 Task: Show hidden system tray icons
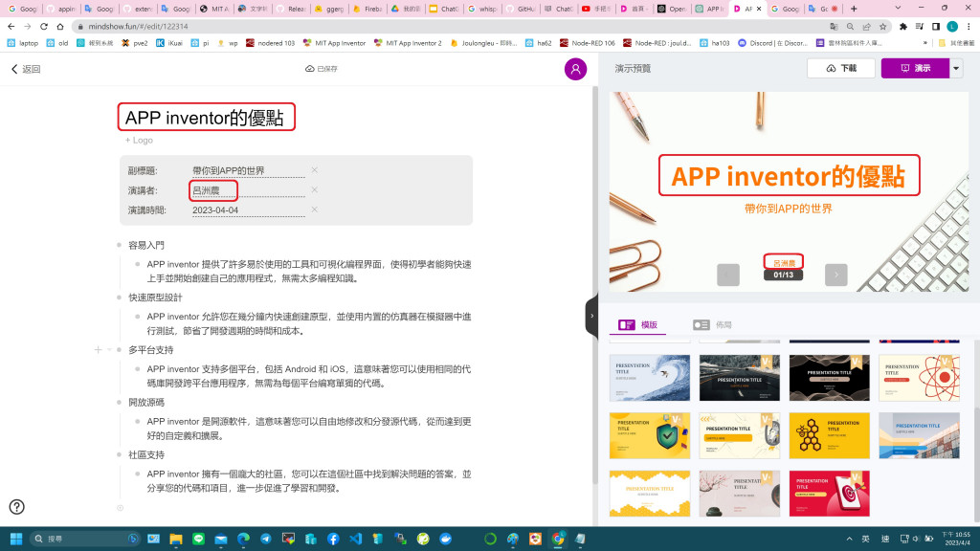(849, 539)
